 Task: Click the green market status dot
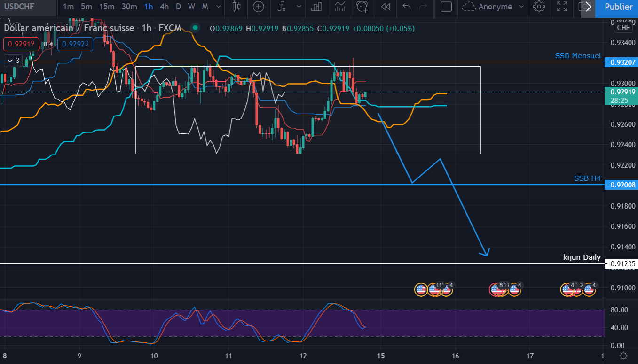(x=195, y=28)
